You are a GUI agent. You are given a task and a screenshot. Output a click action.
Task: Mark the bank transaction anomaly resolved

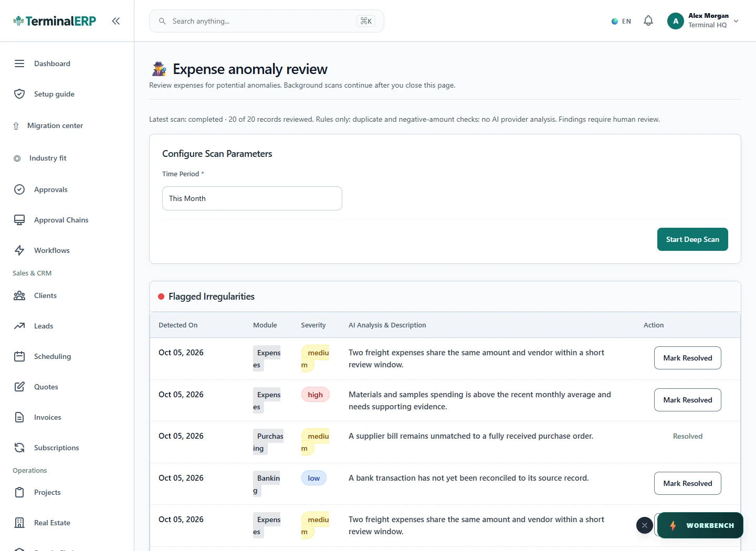pos(688,483)
